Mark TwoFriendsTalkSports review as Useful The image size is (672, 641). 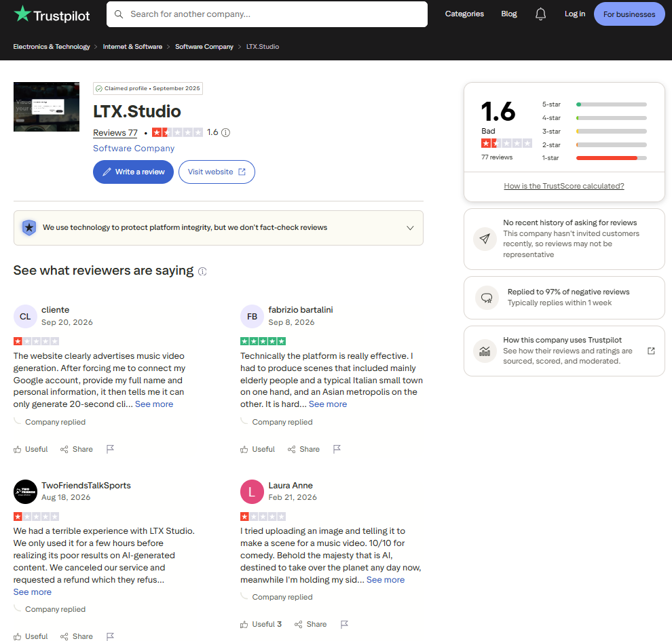pos(31,636)
